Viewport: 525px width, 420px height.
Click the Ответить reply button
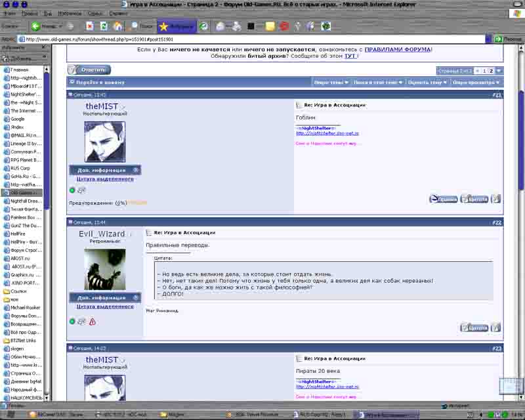(x=89, y=70)
